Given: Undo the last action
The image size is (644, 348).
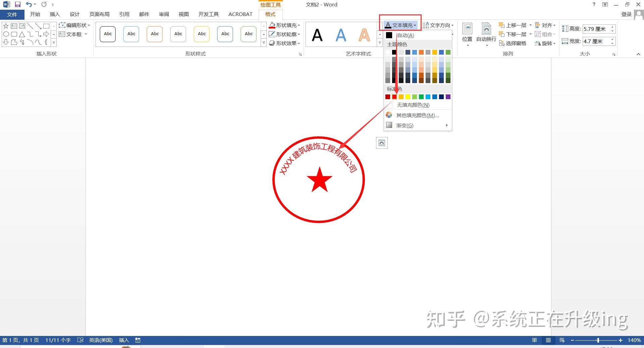Looking at the screenshot, I should coord(29,4).
